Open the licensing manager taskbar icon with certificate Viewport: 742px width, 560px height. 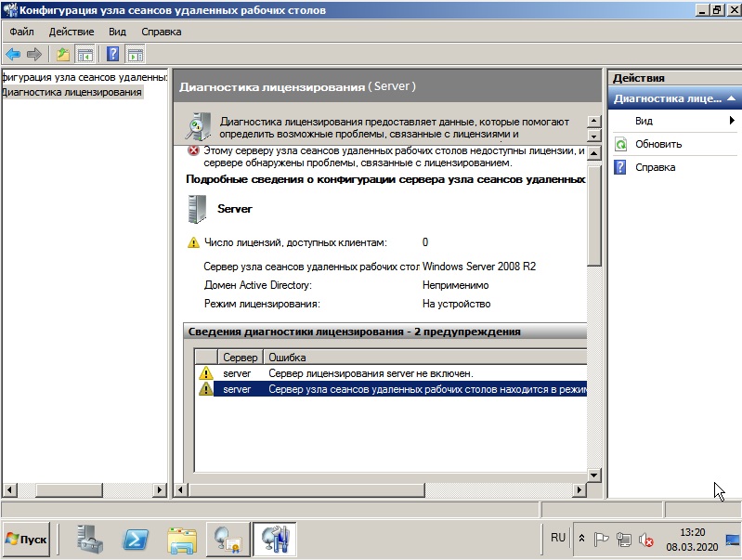point(228,540)
